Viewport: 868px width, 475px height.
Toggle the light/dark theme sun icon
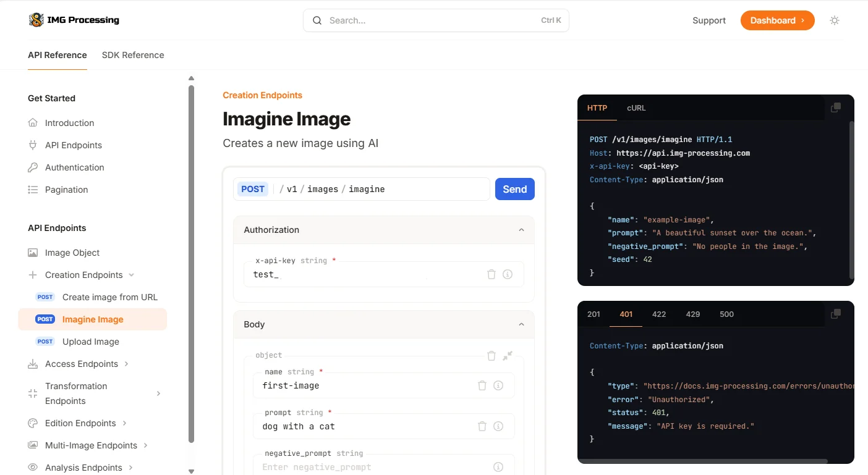(x=835, y=20)
